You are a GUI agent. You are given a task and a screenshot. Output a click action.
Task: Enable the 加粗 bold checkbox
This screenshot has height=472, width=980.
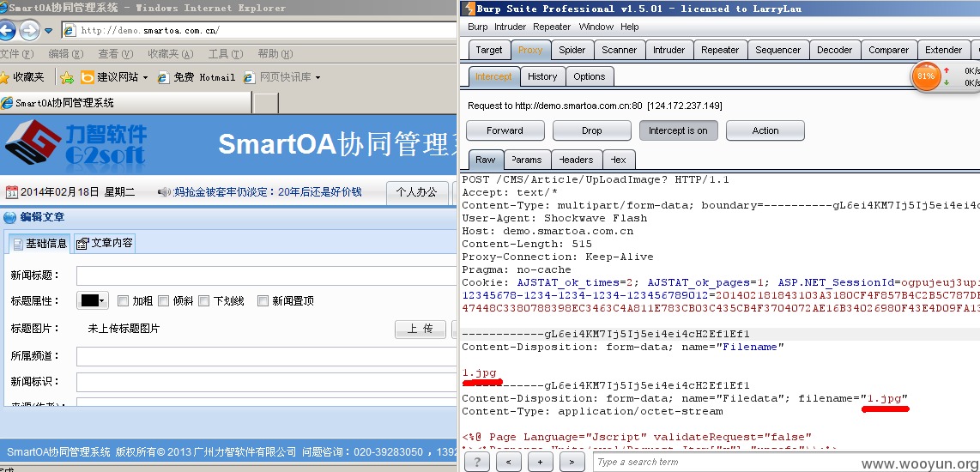123,300
